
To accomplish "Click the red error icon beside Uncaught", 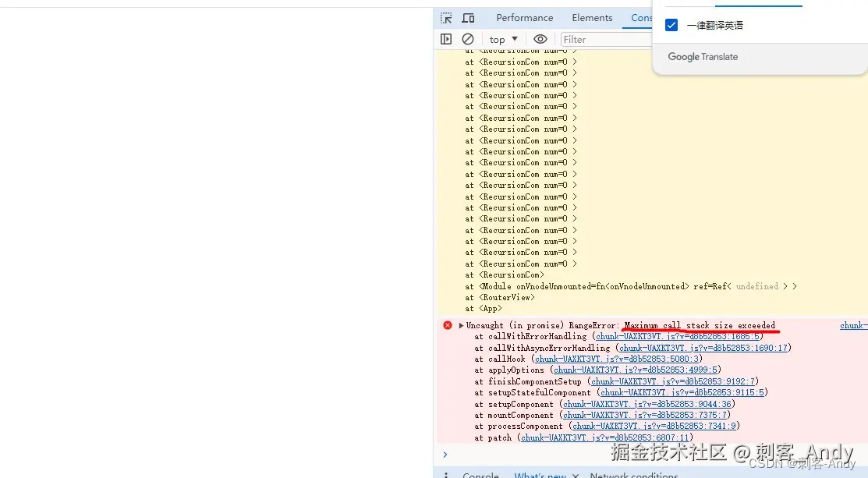I will (448, 325).
